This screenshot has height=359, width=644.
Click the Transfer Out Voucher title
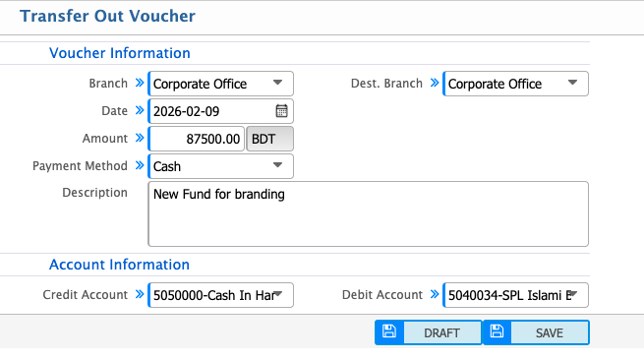pos(107,16)
